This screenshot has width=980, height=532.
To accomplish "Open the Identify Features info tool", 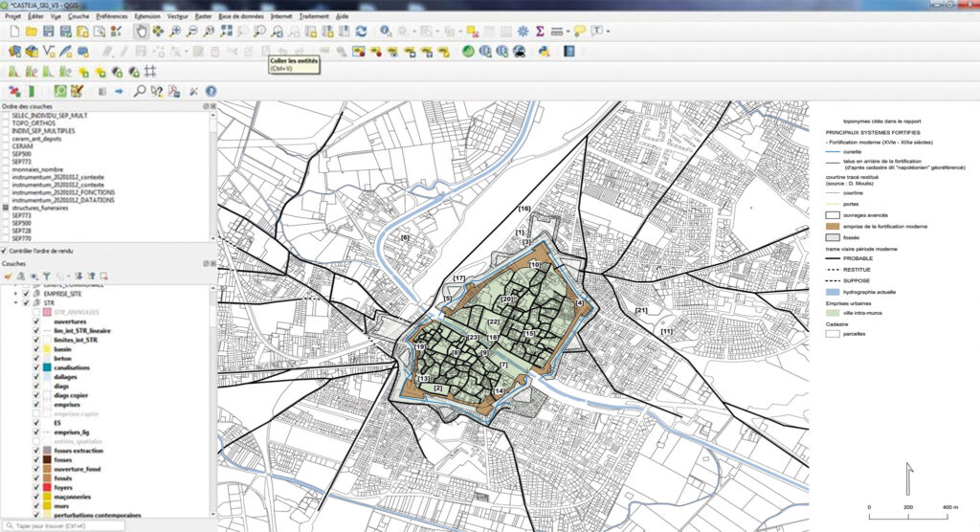I will [x=386, y=32].
